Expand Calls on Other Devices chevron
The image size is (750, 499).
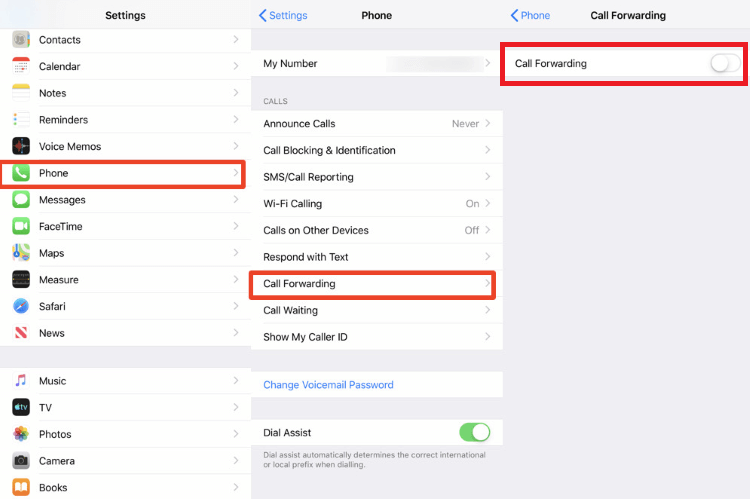[487, 230]
